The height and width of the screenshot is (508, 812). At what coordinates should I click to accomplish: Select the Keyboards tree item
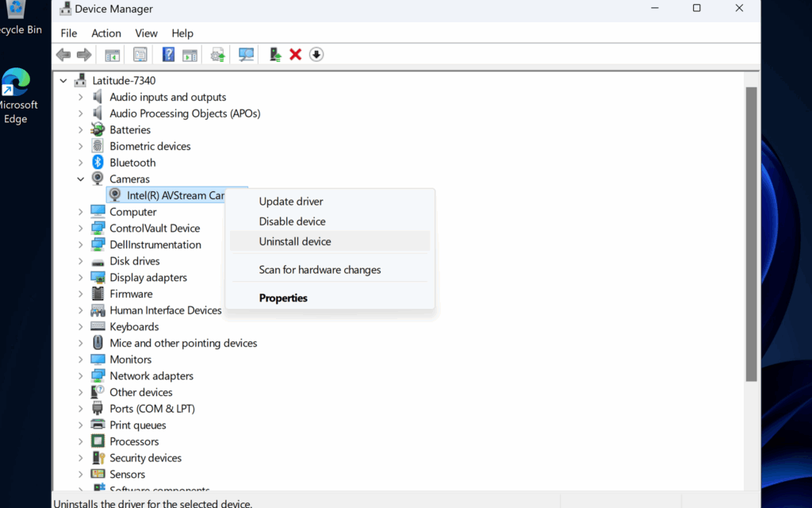click(134, 327)
